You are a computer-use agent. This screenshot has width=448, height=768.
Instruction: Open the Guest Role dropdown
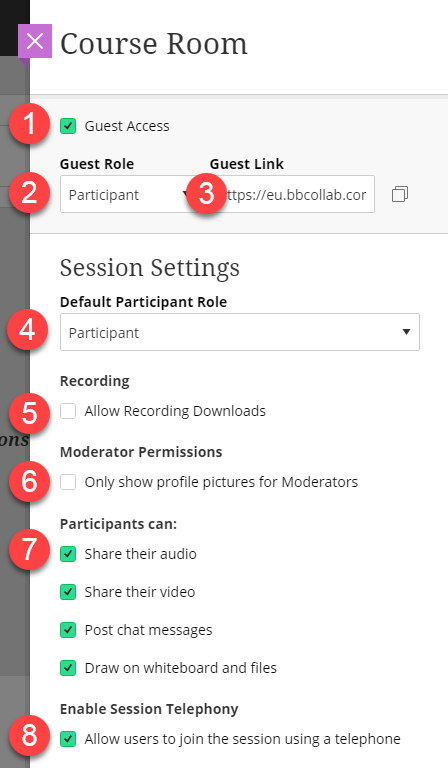(x=124, y=194)
